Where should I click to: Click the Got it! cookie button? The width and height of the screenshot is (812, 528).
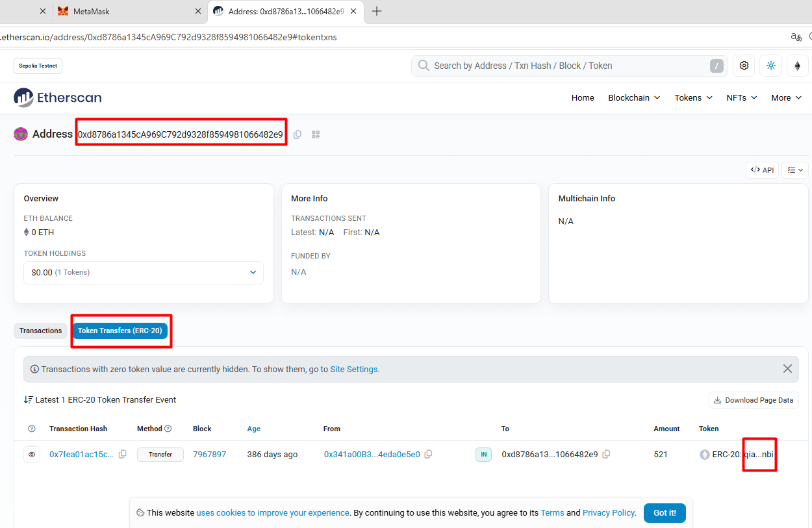coord(665,513)
